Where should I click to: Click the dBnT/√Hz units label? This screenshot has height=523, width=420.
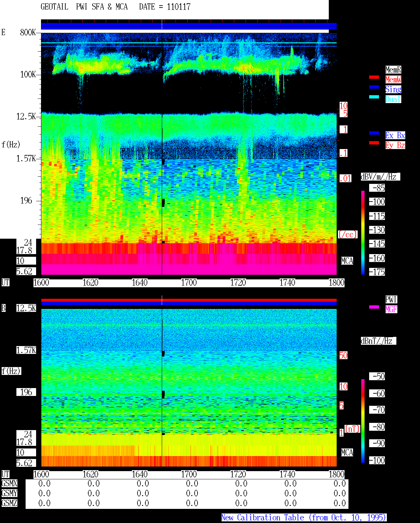(x=378, y=341)
